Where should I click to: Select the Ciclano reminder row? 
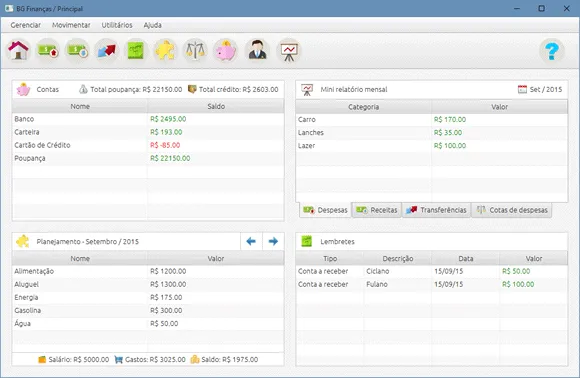(432, 271)
